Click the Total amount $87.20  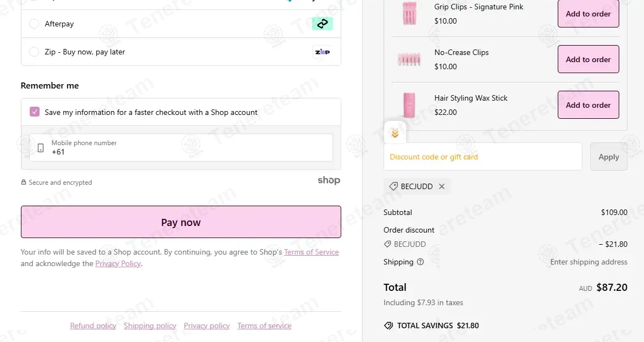click(x=612, y=288)
